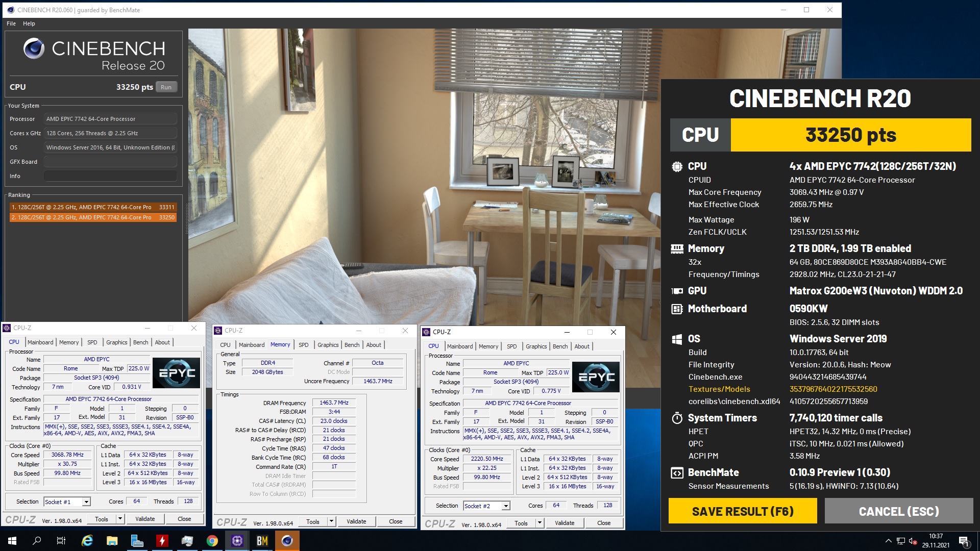Switch to BenchMate taskbar icon
Image resolution: width=980 pixels, height=551 pixels.
coord(262,541)
